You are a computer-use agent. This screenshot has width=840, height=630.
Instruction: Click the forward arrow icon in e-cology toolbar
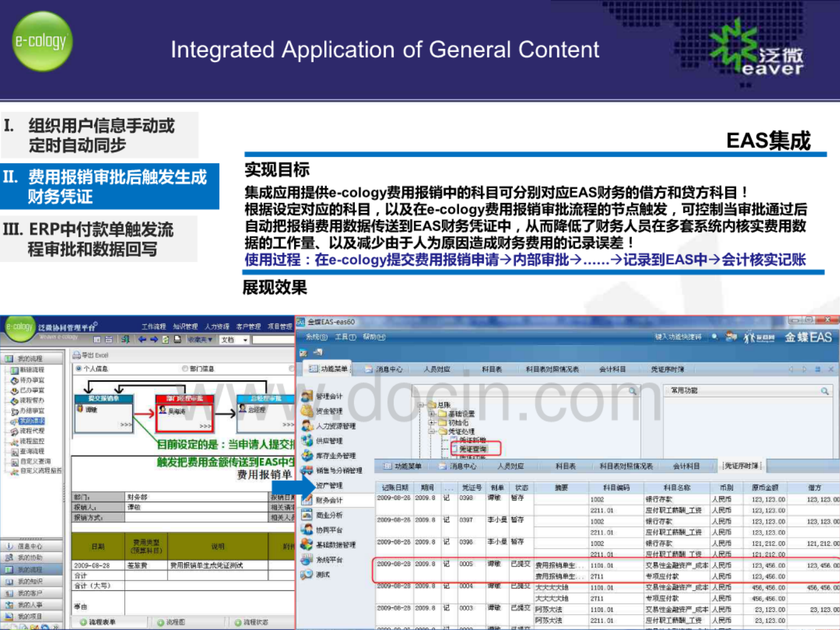154,340
